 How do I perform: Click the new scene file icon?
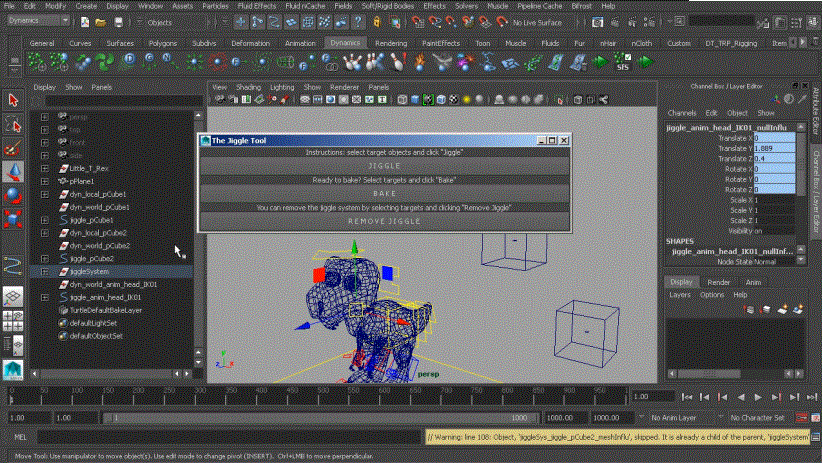tap(84, 23)
